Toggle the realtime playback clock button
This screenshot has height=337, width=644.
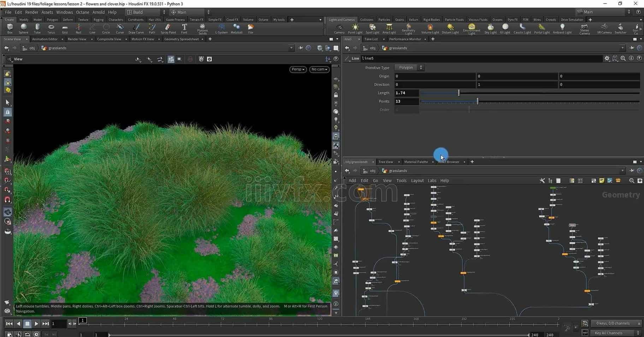click(36, 334)
